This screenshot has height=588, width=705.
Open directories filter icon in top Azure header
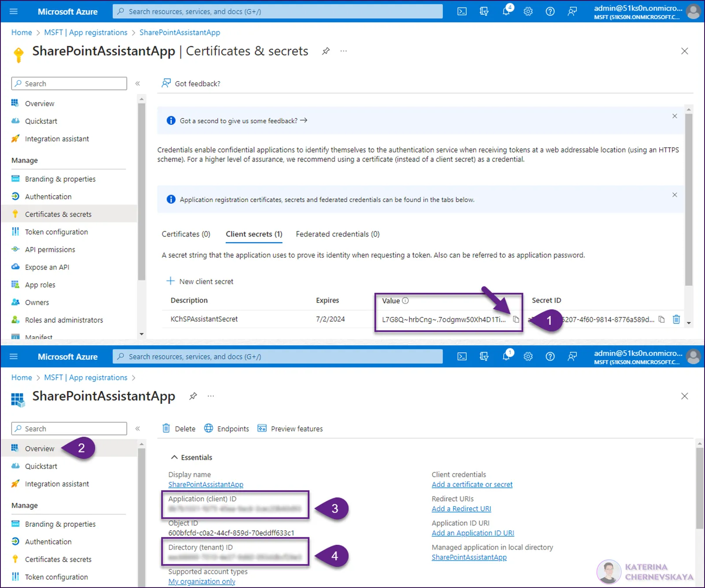(484, 11)
